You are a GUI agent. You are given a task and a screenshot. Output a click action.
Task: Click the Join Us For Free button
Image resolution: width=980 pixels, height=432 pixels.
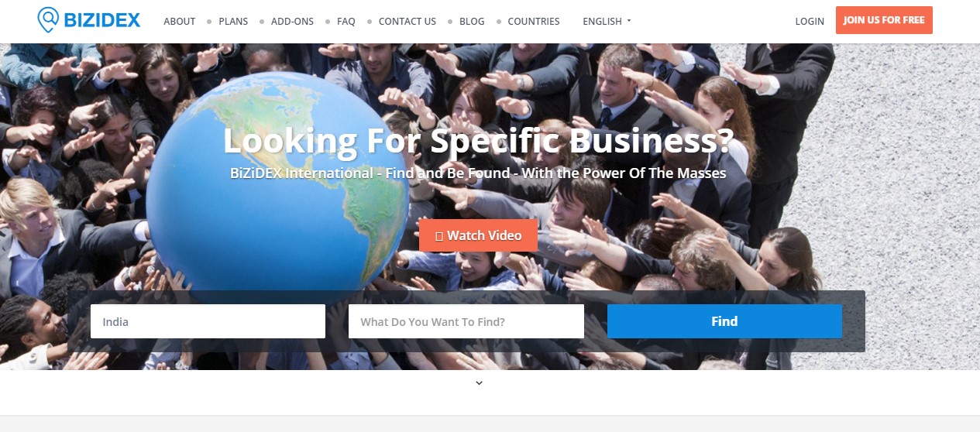point(884,20)
